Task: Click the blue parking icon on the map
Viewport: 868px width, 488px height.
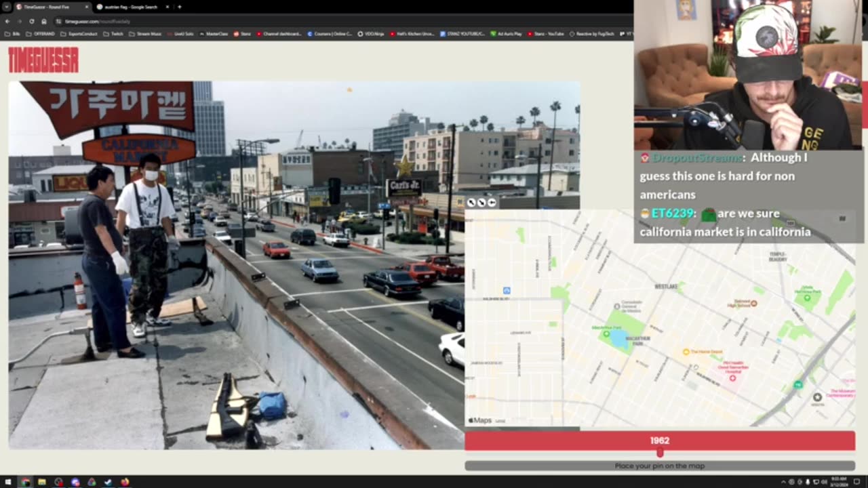Action: pyautogui.click(x=507, y=291)
